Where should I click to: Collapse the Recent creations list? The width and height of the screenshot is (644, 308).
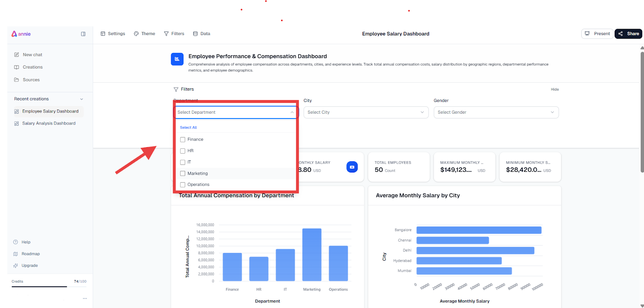(x=82, y=99)
